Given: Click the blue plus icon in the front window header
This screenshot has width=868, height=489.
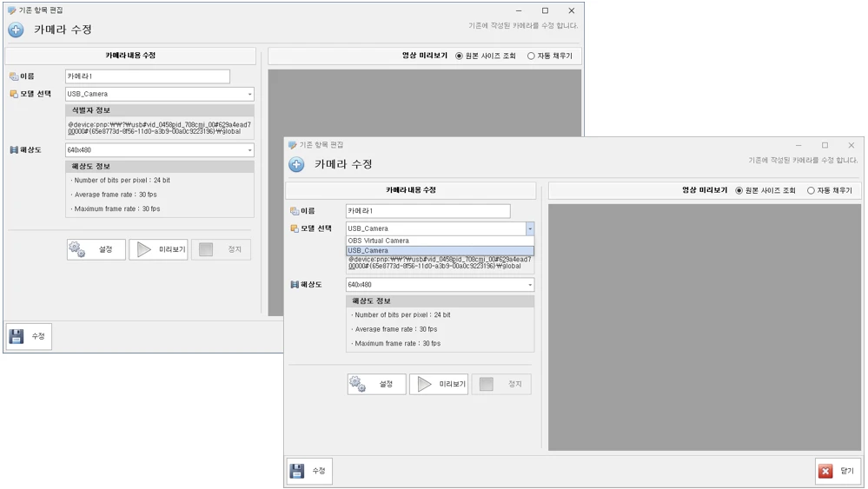Looking at the screenshot, I should [x=296, y=164].
